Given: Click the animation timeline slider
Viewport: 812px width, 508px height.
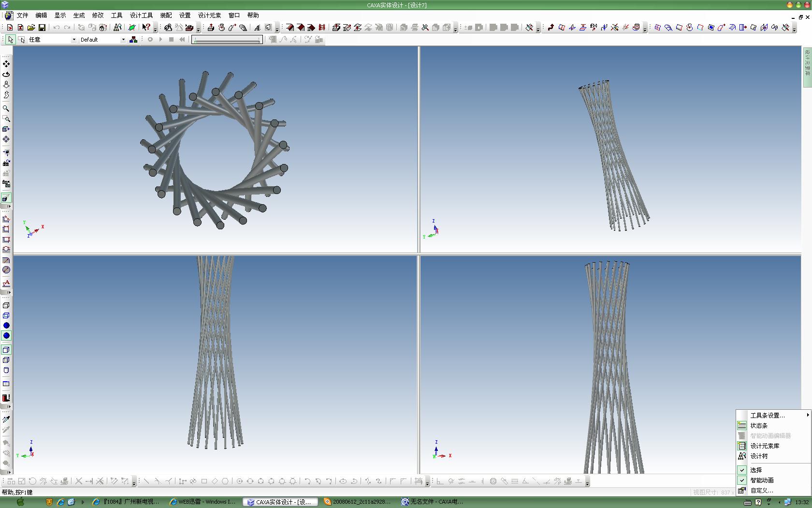Looking at the screenshot, I should (227, 40).
